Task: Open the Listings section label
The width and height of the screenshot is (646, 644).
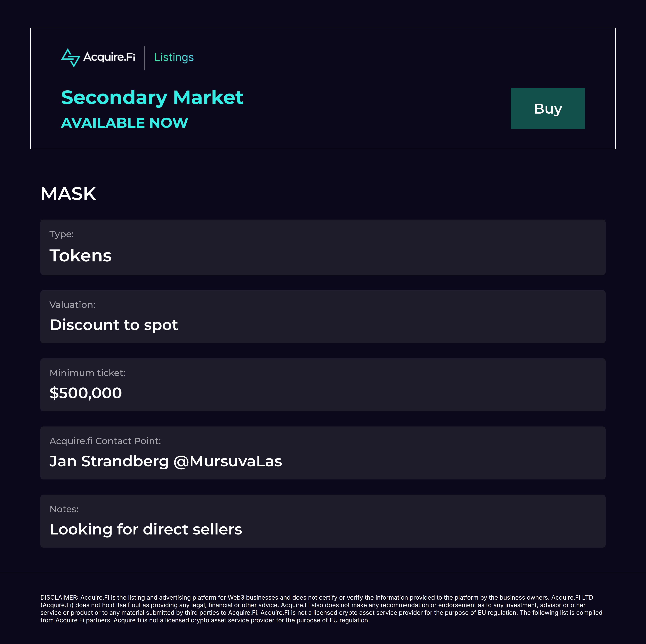Action: tap(174, 58)
